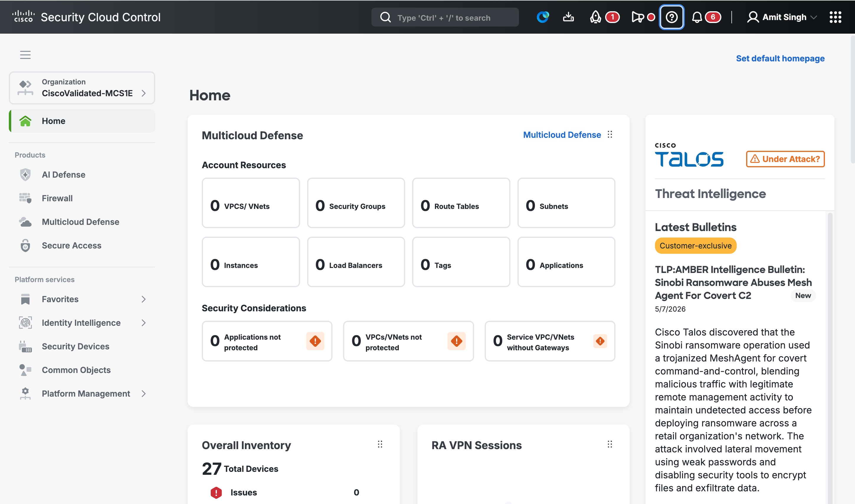This screenshot has width=855, height=504.
Task: Open Firewall product in sidebar
Action: (x=82, y=198)
